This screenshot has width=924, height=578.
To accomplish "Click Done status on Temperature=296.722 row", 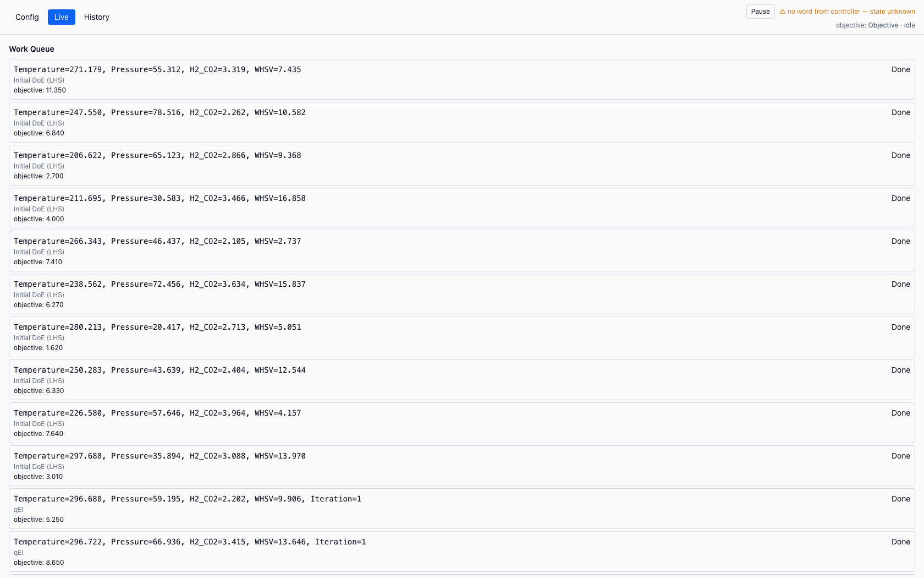I will point(901,542).
